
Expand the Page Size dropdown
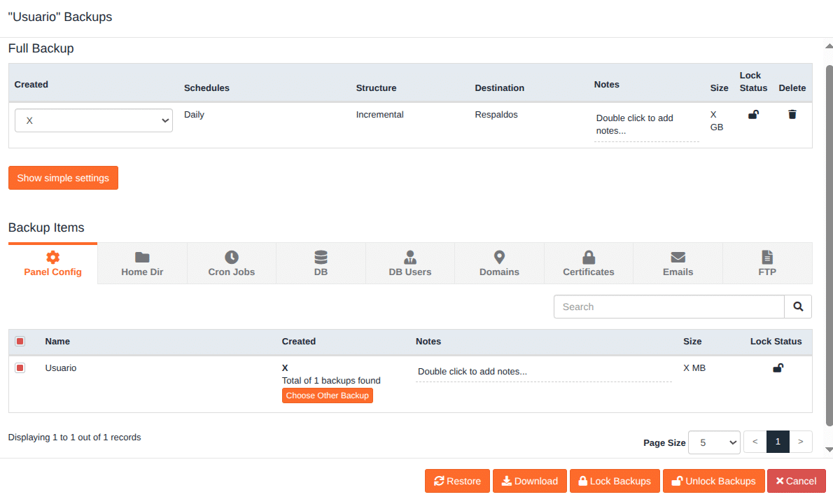[x=714, y=442]
